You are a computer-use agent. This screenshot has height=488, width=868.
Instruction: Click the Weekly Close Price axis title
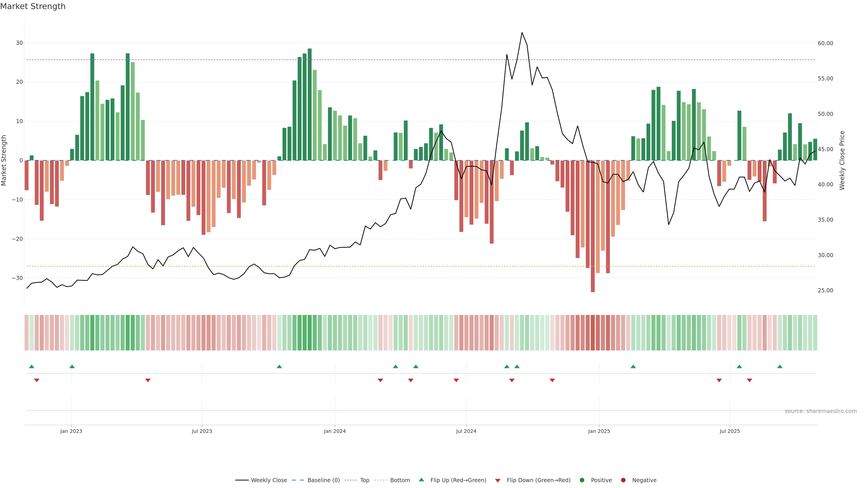pos(842,160)
